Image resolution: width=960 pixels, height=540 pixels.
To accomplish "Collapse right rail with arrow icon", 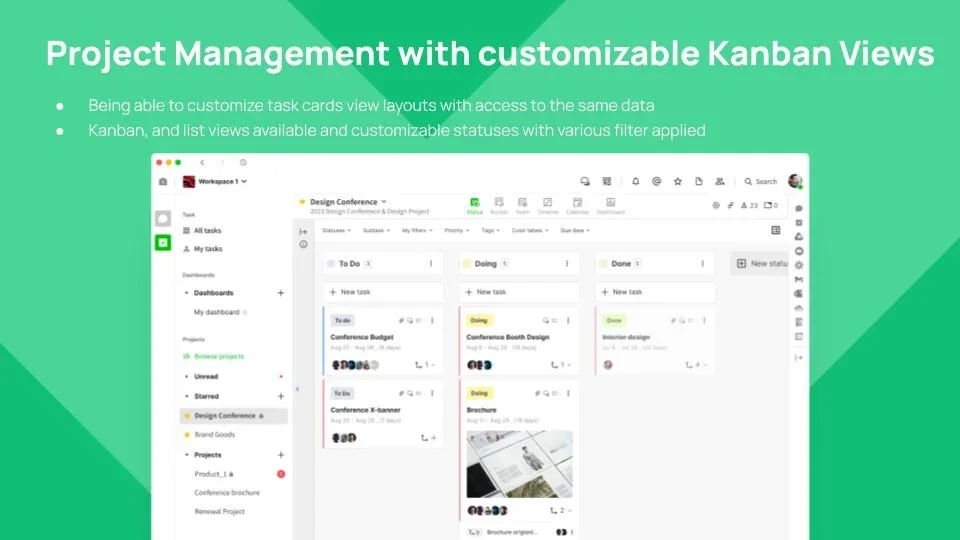I will click(799, 358).
